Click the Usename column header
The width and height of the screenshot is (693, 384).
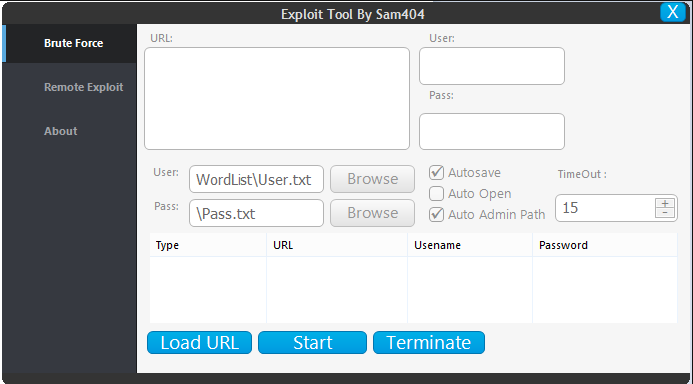[x=470, y=245]
